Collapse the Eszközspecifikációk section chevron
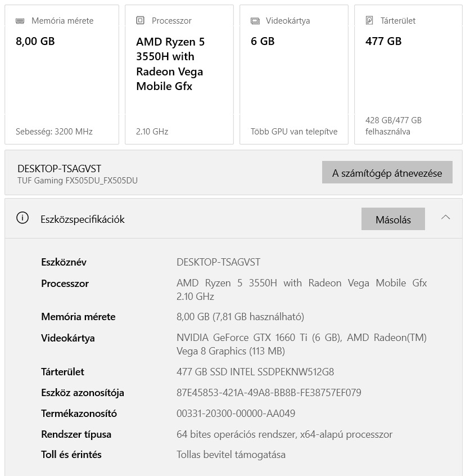The image size is (470, 476). pos(446,217)
